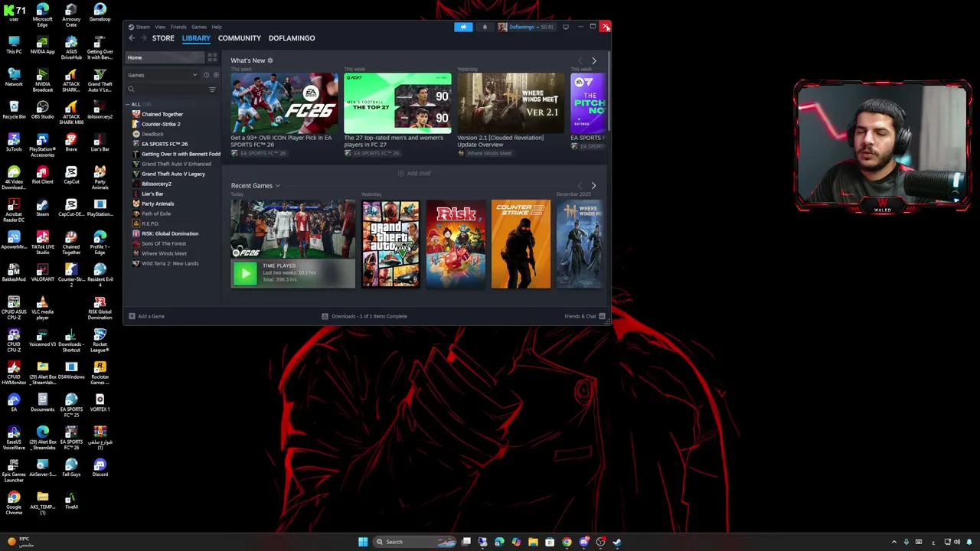The height and width of the screenshot is (551, 980).
Task: Sort library by recent activity clock icon
Action: 206,75
